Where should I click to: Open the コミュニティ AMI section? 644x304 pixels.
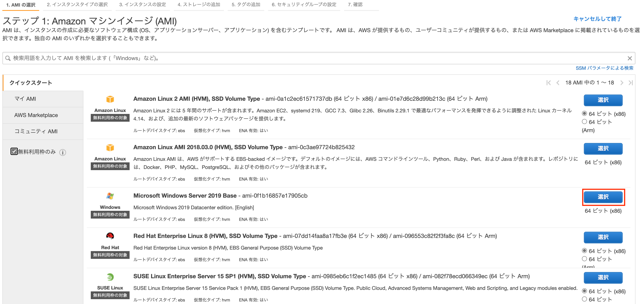click(36, 131)
